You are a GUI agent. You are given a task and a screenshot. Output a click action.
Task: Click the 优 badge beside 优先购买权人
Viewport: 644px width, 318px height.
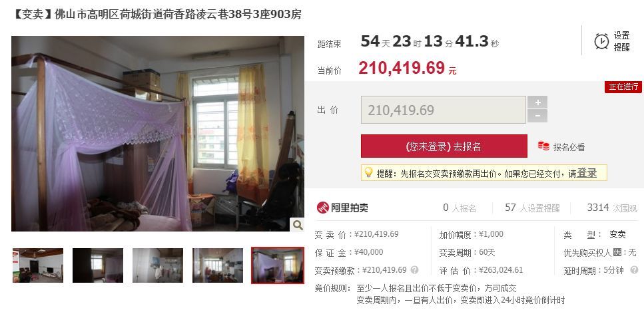point(617,252)
